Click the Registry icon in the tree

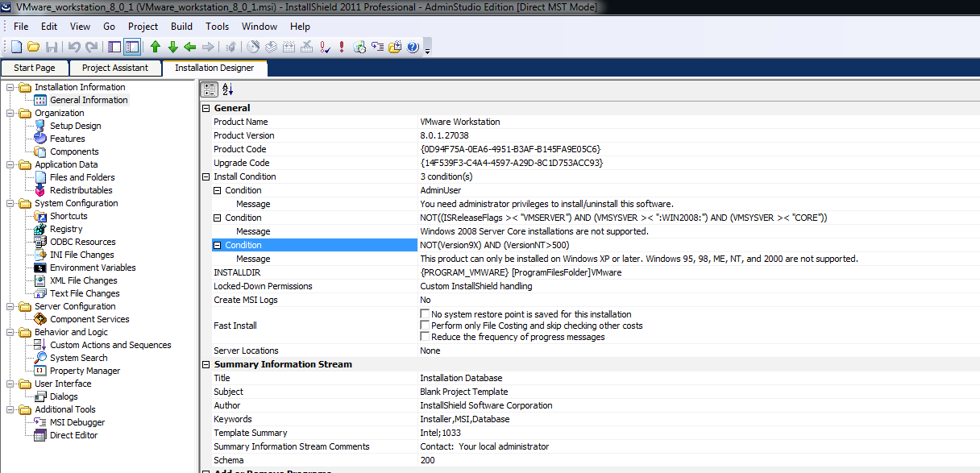(40, 229)
